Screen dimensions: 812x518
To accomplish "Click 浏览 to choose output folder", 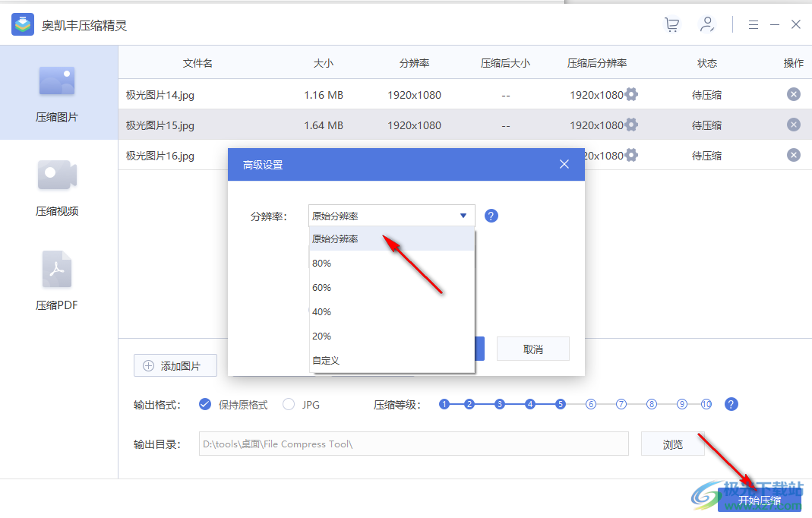I will (x=673, y=444).
